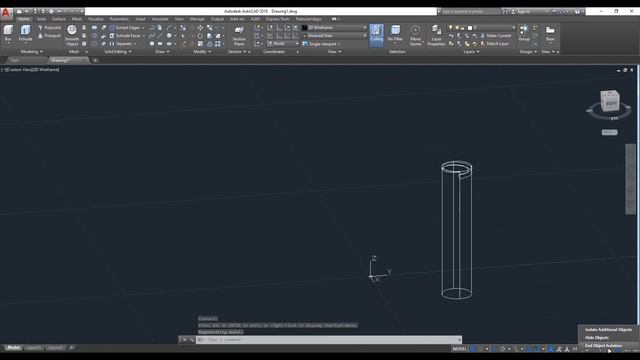Screen dimensions: 640x360
Task: Click the Presspull tool
Action: (x=49, y=36)
